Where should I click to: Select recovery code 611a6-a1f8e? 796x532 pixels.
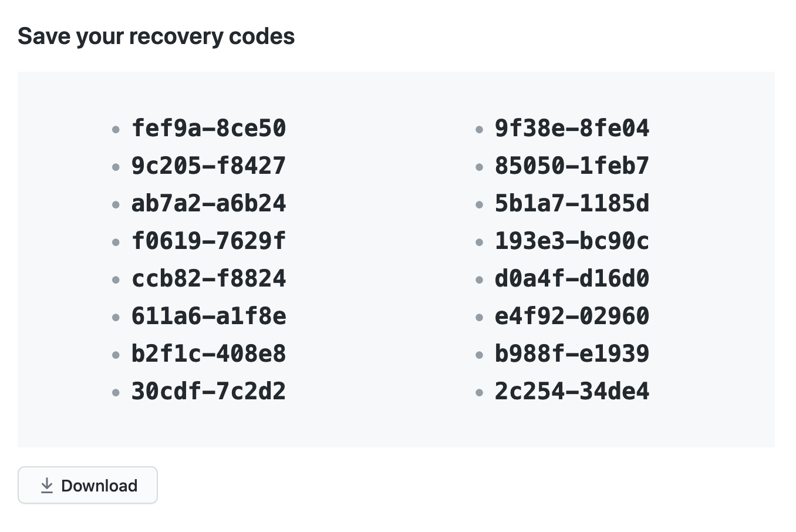(x=209, y=316)
